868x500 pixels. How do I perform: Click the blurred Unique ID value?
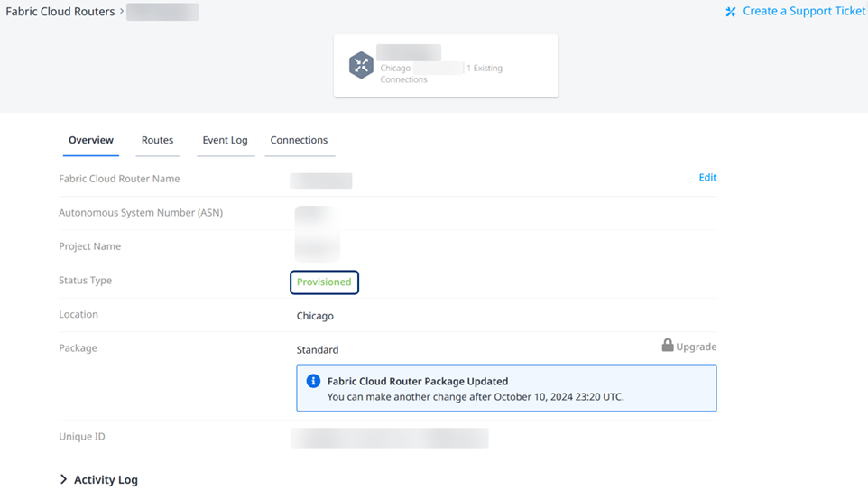390,438
